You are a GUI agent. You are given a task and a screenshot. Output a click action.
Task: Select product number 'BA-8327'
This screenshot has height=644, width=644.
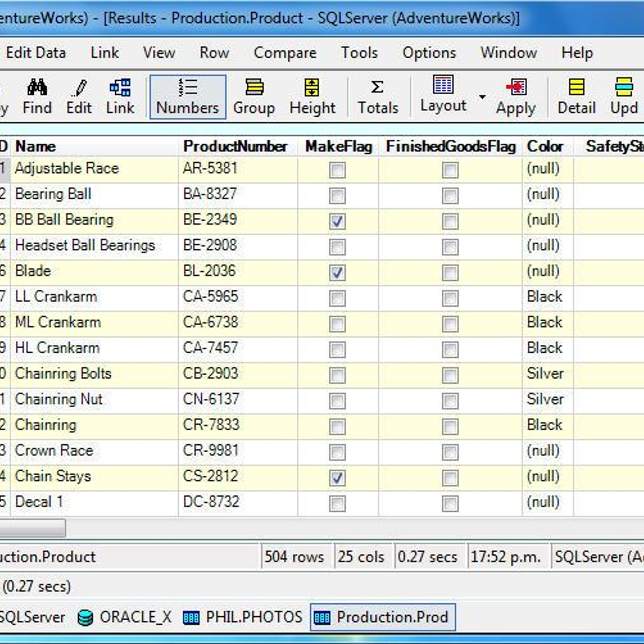point(238,195)
